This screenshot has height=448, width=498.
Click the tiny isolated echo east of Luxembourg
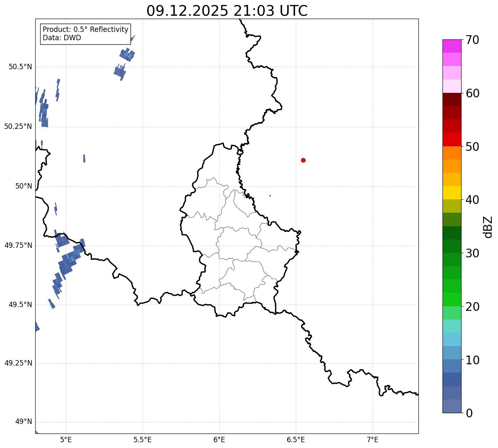pyautogui.click(x=270, y=196)
